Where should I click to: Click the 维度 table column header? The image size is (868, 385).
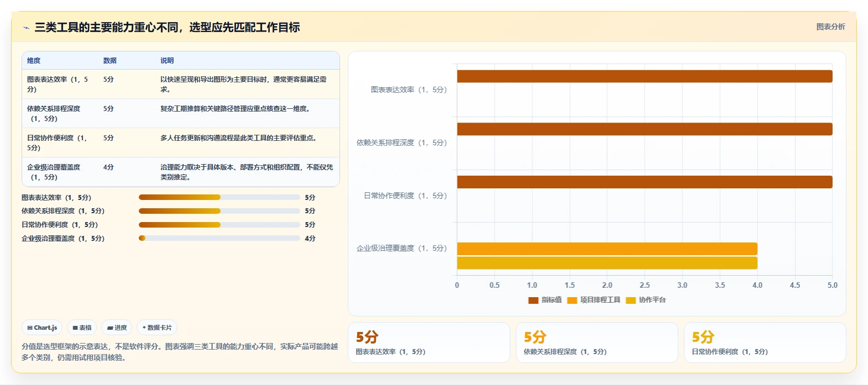pyautogui.click(x=34, y=61)
